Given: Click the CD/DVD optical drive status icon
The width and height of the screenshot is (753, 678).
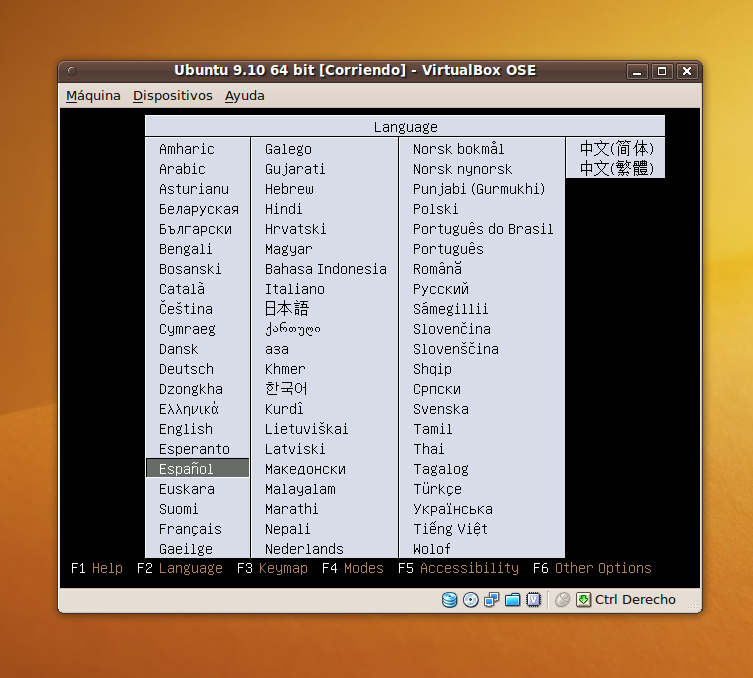Looking at the screenshot, I should click(x=471, y=600).
